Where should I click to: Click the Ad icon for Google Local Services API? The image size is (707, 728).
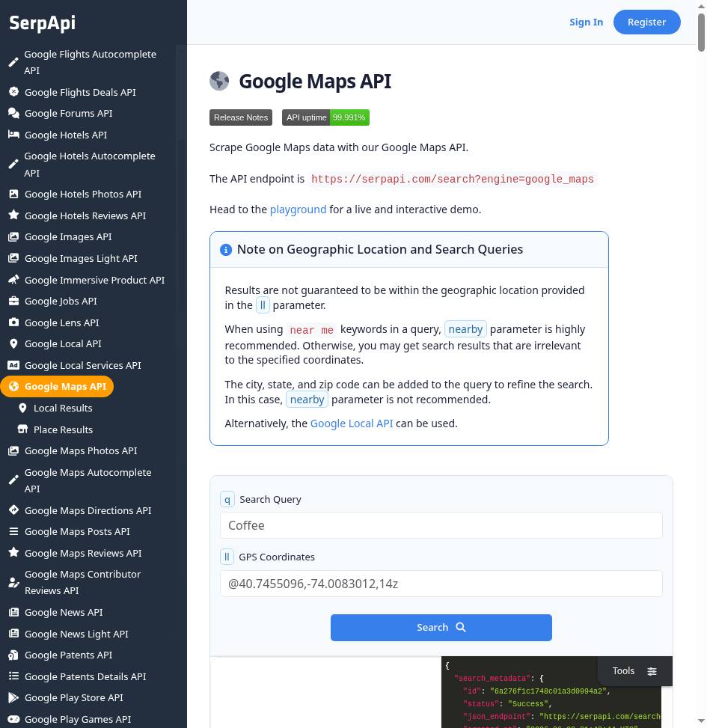(x=14, y=365)
